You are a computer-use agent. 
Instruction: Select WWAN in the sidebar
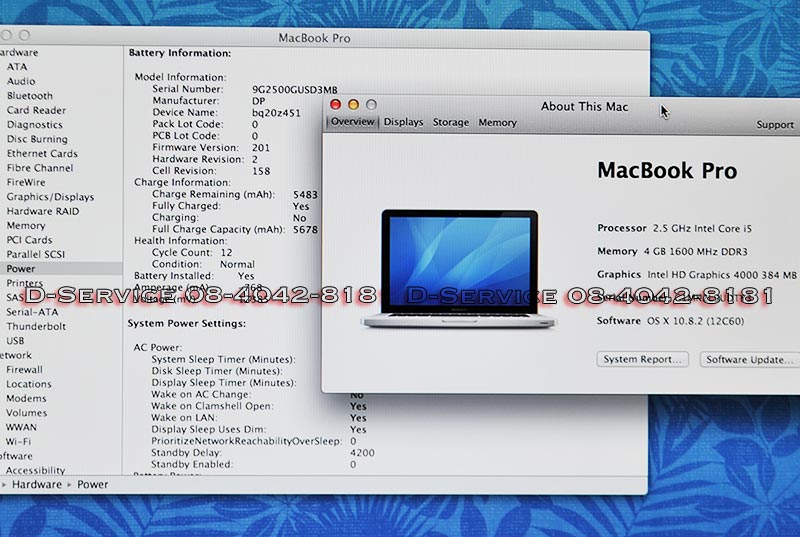tap(21, 427)
